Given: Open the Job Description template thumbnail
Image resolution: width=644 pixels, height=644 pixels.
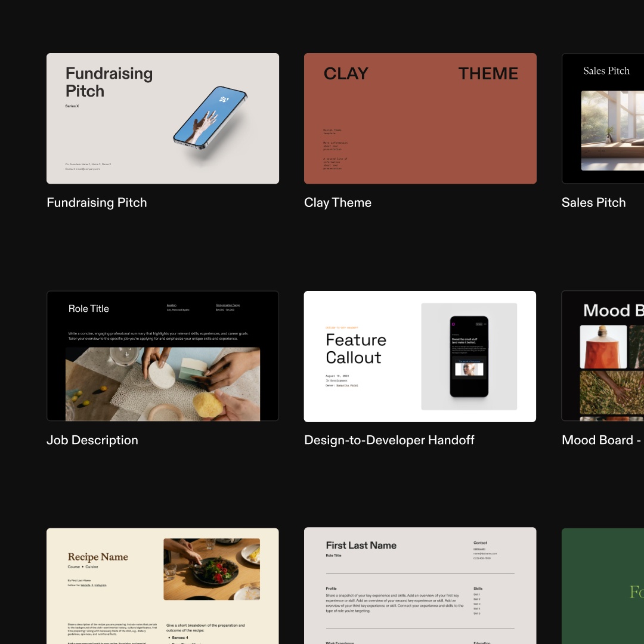Looking at the screenshot, I should pos(163,356).
